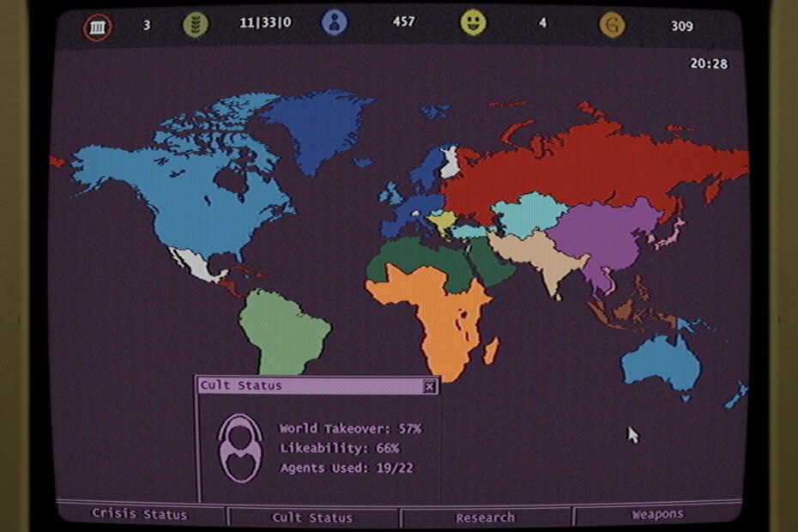The image size is (798, 532).
Task: Switch to the Cult Status tab
Action: 312,517
